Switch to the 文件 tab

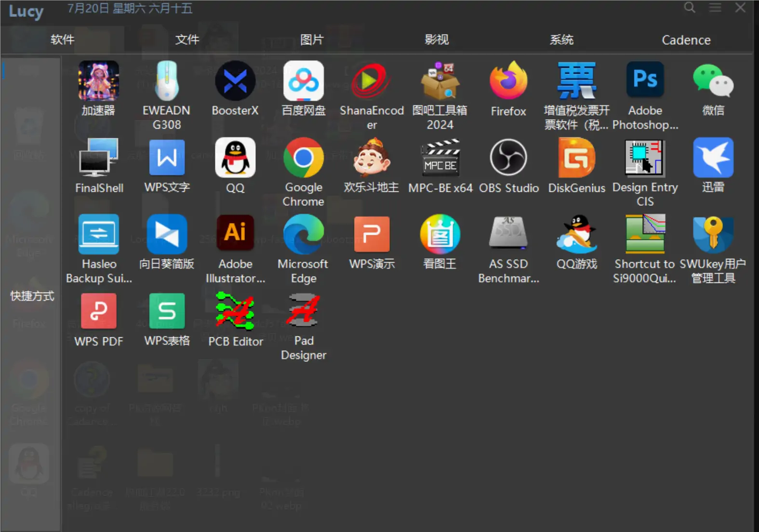187,40
